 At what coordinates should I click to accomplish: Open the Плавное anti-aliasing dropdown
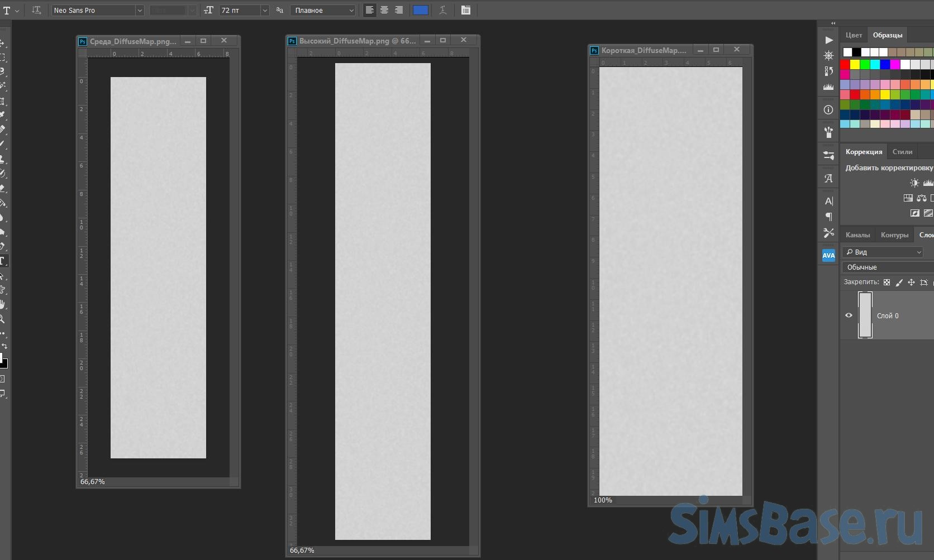323,11
